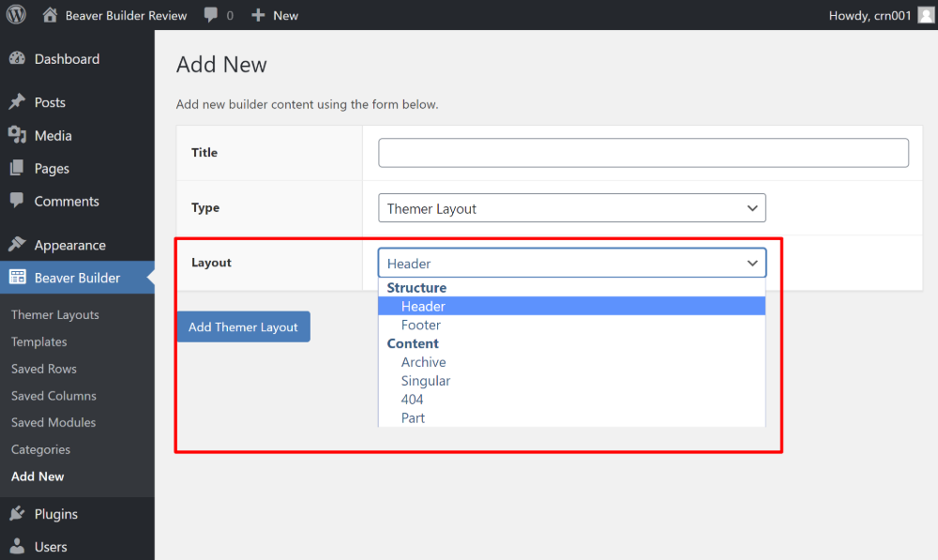Click the Plugins plug icon
The height and width of the screenshot is (560, 938).
click(x=17, y=513)
